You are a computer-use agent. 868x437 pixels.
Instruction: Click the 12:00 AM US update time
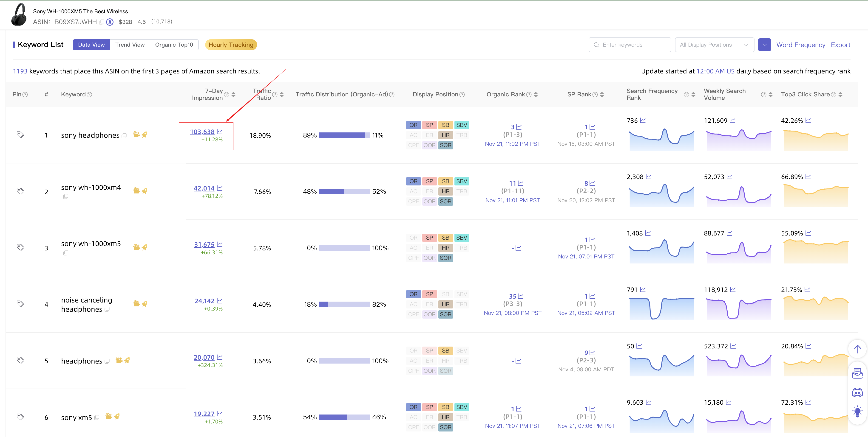coord(715,71)
